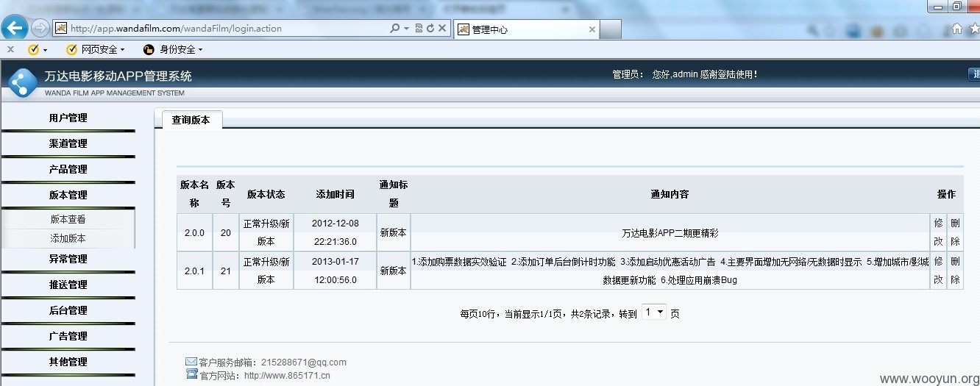
Task: Click the logout button at header right edge
Action: [x=973, y=74]
